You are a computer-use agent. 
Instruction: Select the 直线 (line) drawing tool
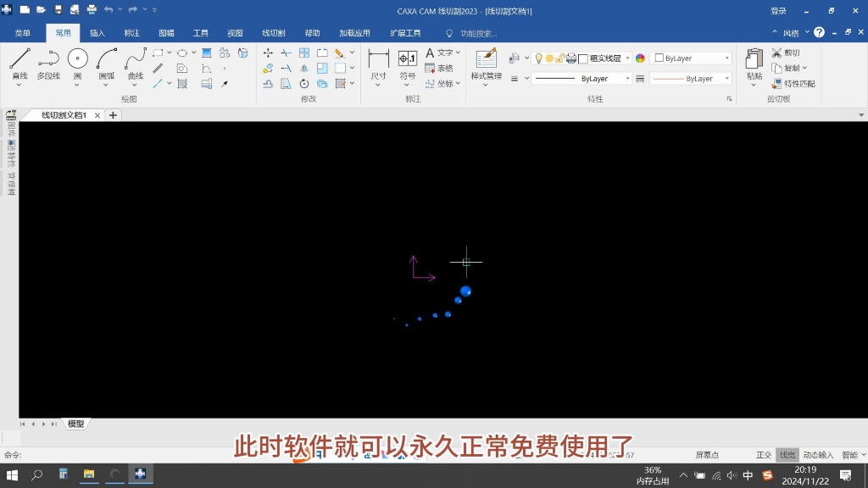[19, 63]
